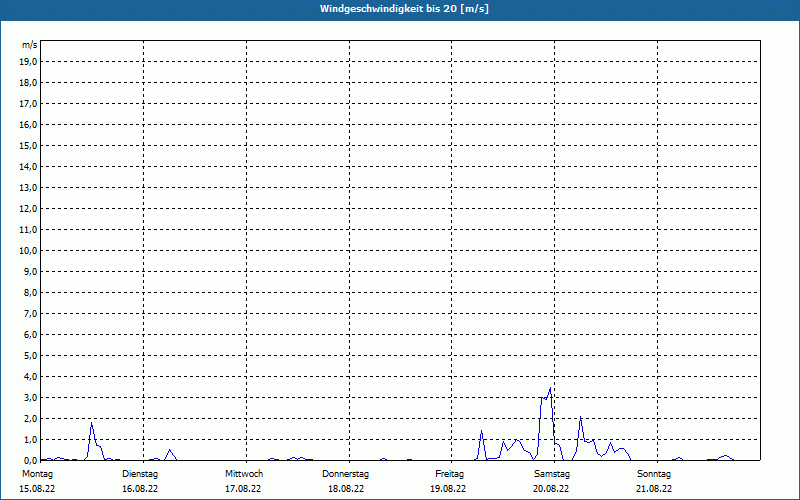
Task: Select the Samstag day label
Action: [551, 473]
